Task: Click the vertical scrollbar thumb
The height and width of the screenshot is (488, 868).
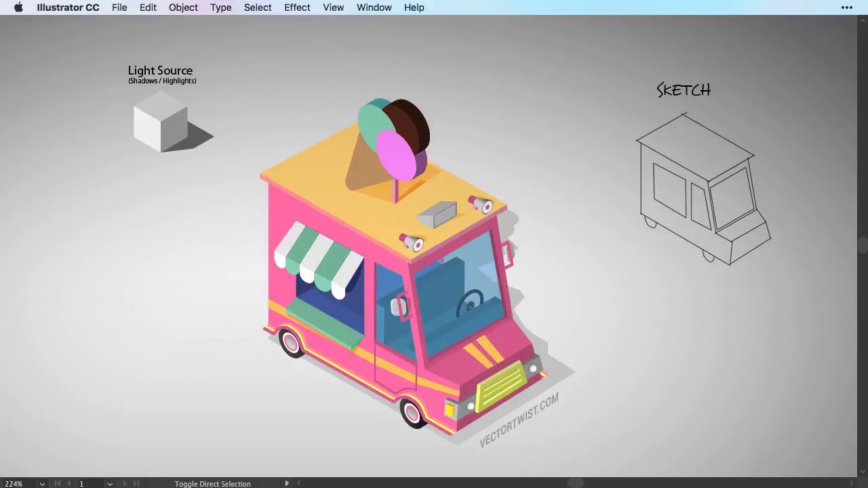Action: click(x=863, y=245)
